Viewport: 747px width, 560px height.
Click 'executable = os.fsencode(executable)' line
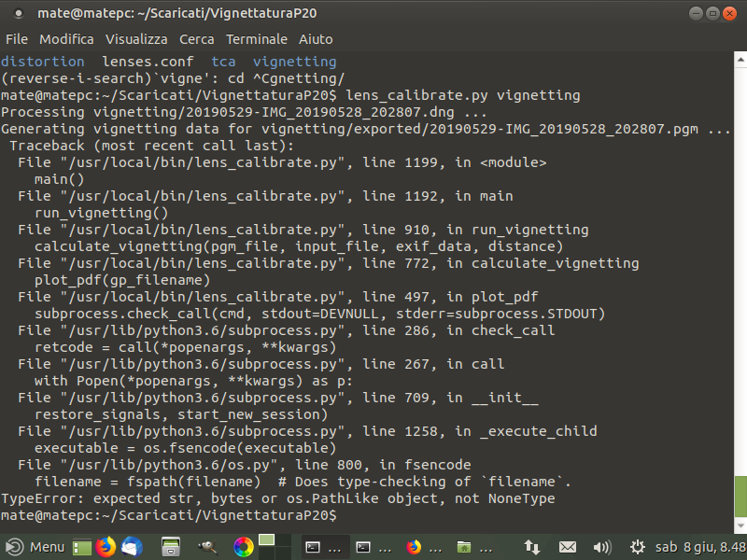pyautogui.click(x=185, y=448)
